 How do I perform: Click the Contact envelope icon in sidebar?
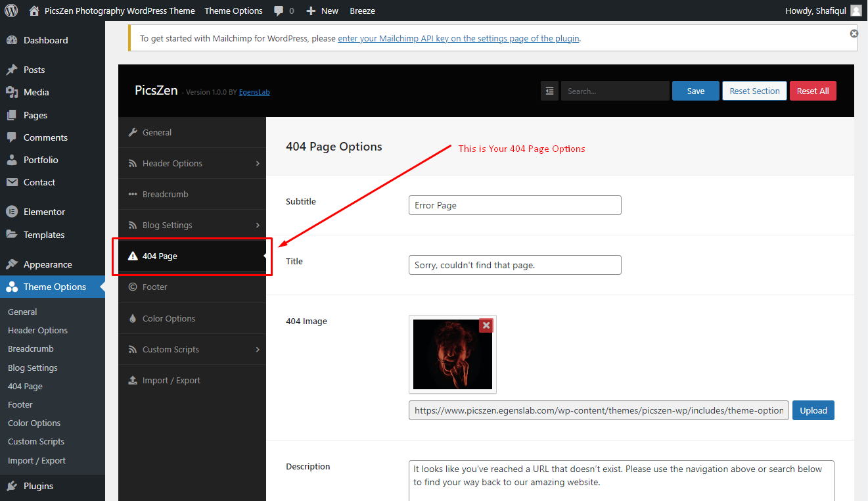[x=12, y=182]
